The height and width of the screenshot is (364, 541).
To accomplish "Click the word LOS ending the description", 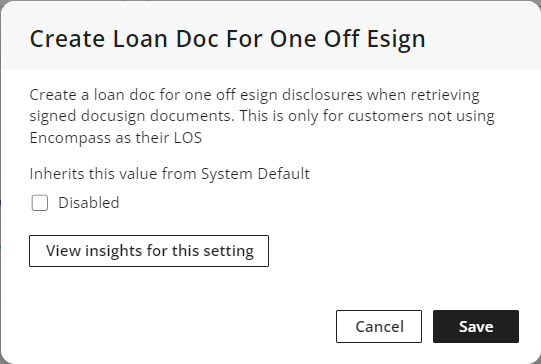I will 188,138.
